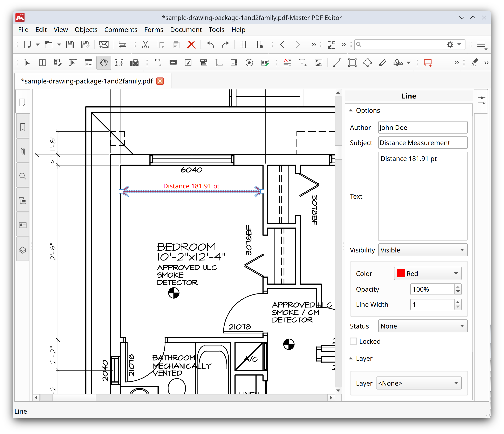
Task: Click the snapshot camera tool
Action: 134,63
